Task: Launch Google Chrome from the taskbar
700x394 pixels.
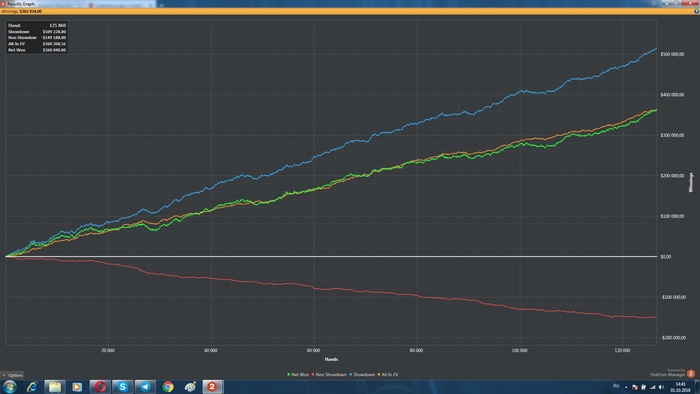Action: (168, 387)
